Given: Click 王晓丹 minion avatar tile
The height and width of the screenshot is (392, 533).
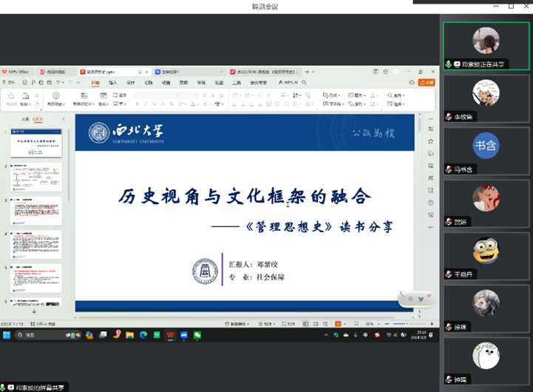Looking at the screenshot, I should pos(486,254).
